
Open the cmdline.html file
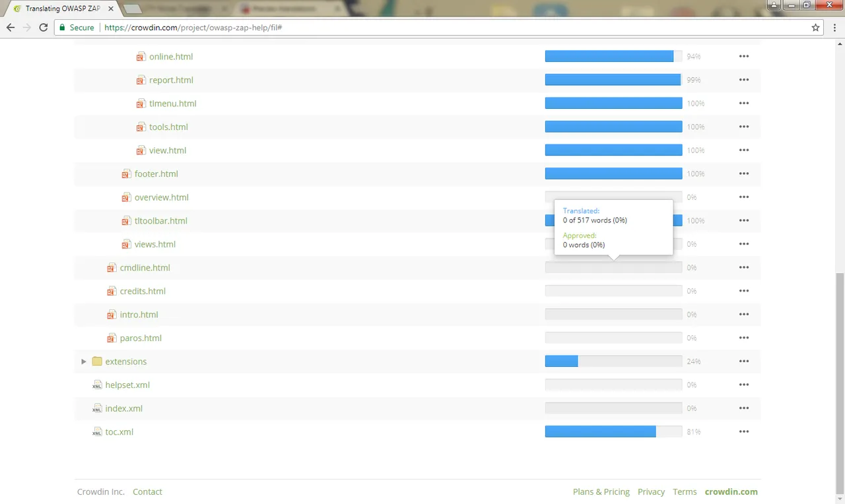point(145,268)
